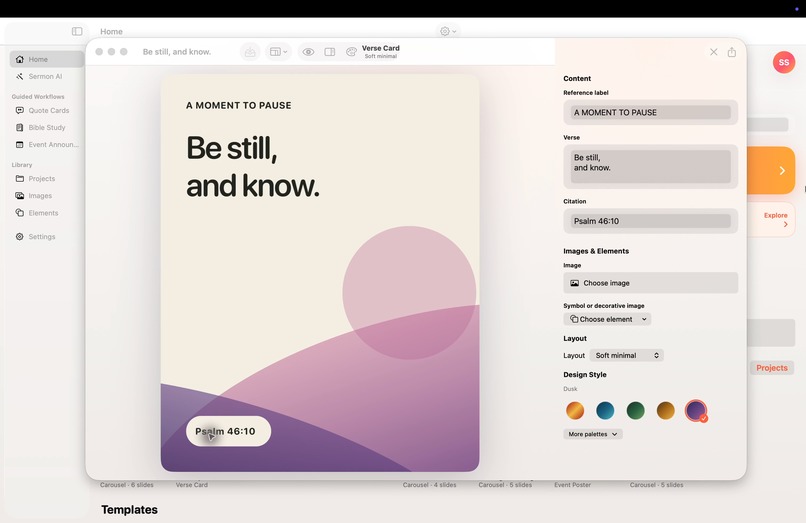This screenshot has height=523, width=806.
Task: Click the Templates heading
Action: [130, 510]
